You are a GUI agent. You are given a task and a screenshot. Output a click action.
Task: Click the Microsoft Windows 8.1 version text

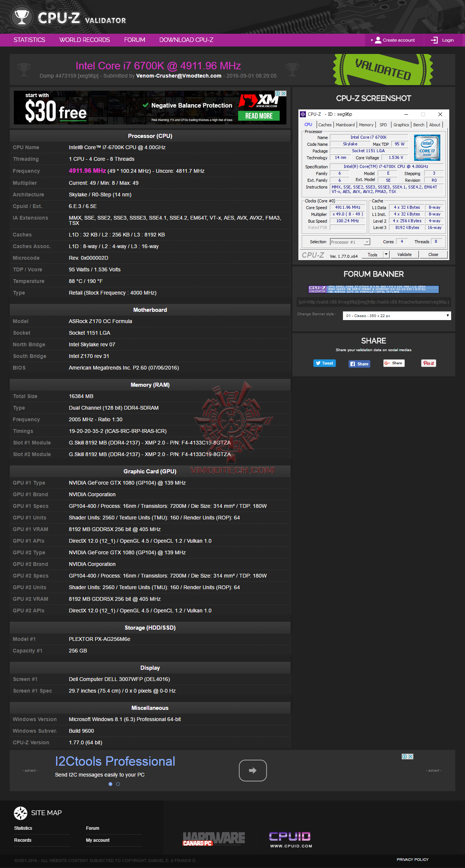(125, 719)
